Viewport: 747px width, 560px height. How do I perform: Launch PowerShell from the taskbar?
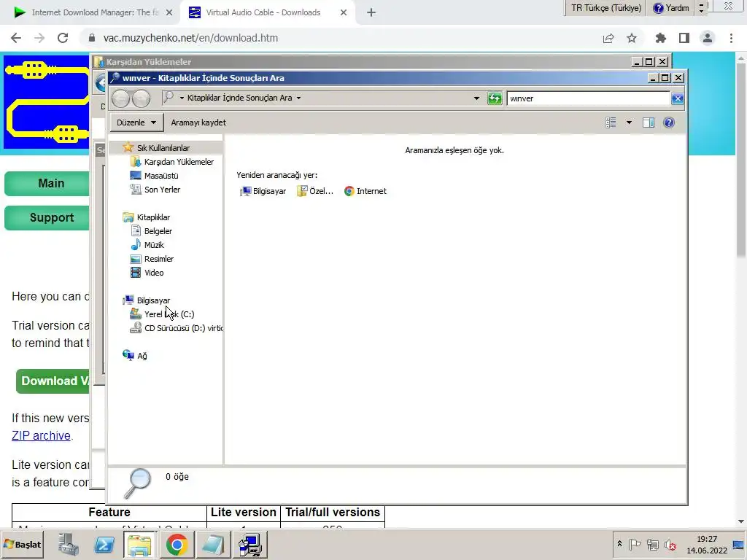tap(104, 545)
